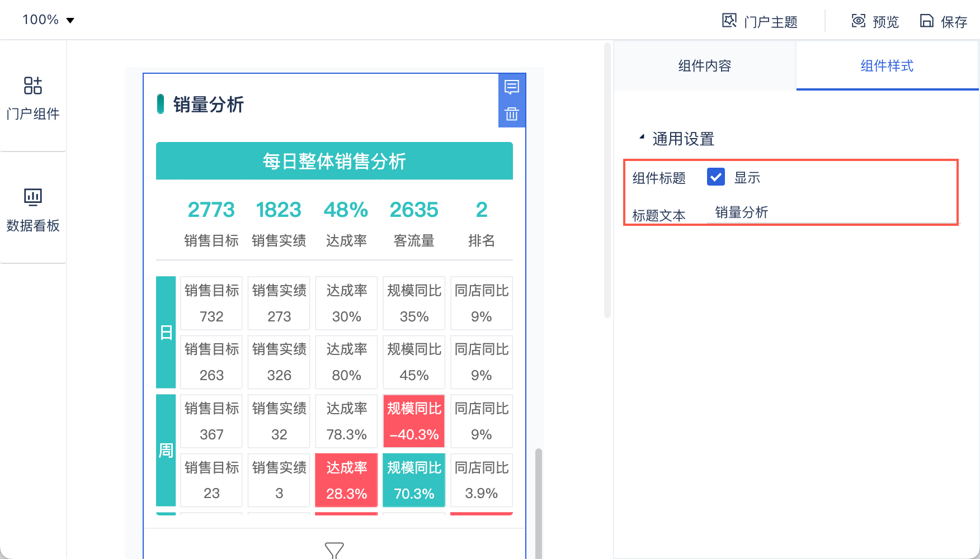Click the daily overall sales analysis header
This screenshot has width=980, height=559.
click(334, 161)
